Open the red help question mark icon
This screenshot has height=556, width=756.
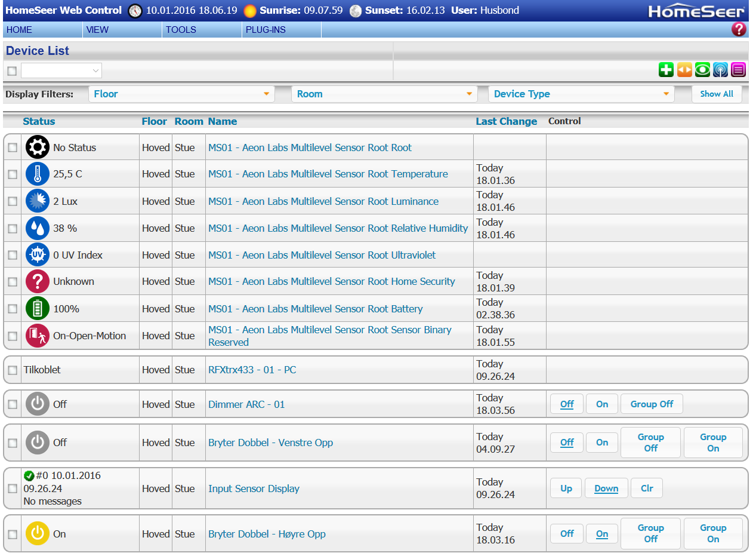(x=739, y=29)
